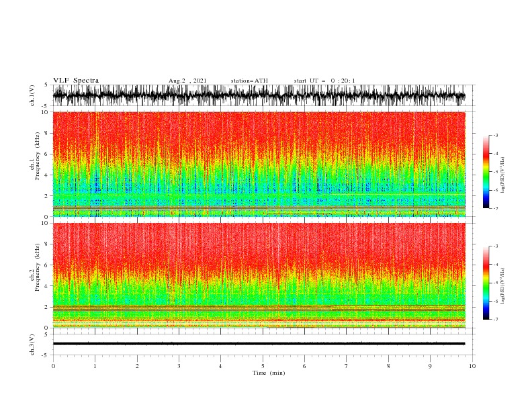Click the "start UT = 0:20:1" label
532x411 pixels.
[x=324, y=81]
